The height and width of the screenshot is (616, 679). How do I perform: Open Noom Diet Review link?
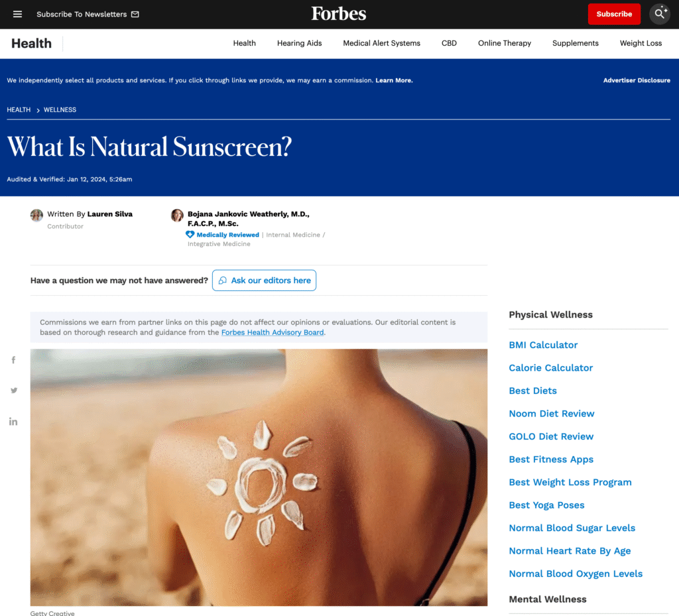tap(551, 413)
